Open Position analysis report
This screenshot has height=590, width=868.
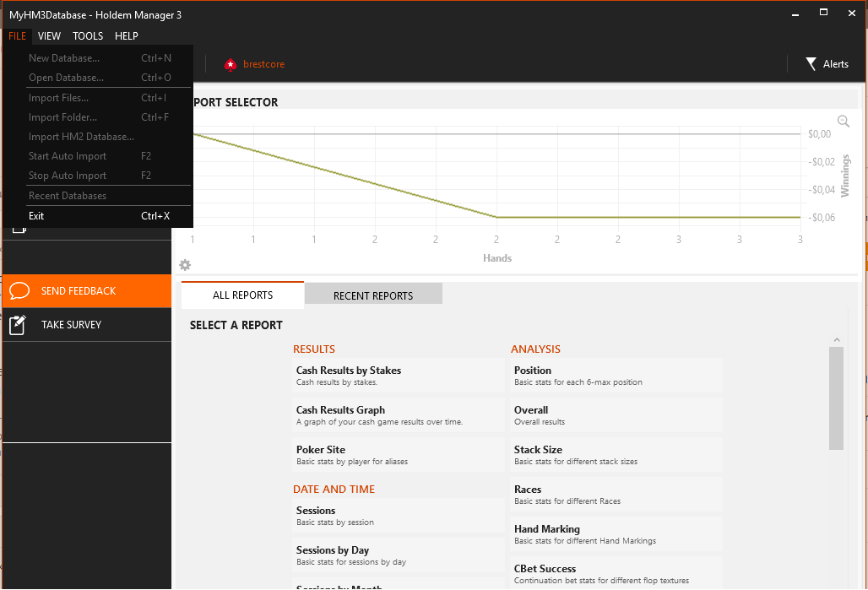point(616,376)
